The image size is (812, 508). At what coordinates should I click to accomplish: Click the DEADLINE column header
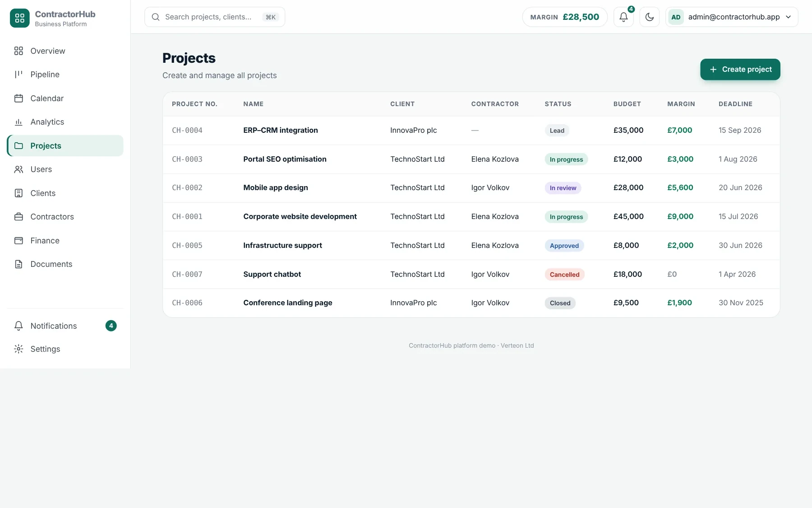coord(735,104)
